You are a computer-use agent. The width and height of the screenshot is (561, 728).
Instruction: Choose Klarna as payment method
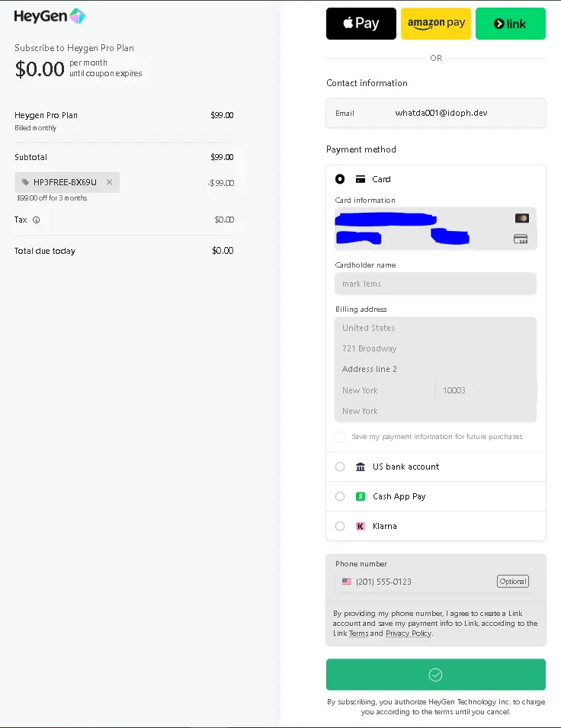point(340,526)
